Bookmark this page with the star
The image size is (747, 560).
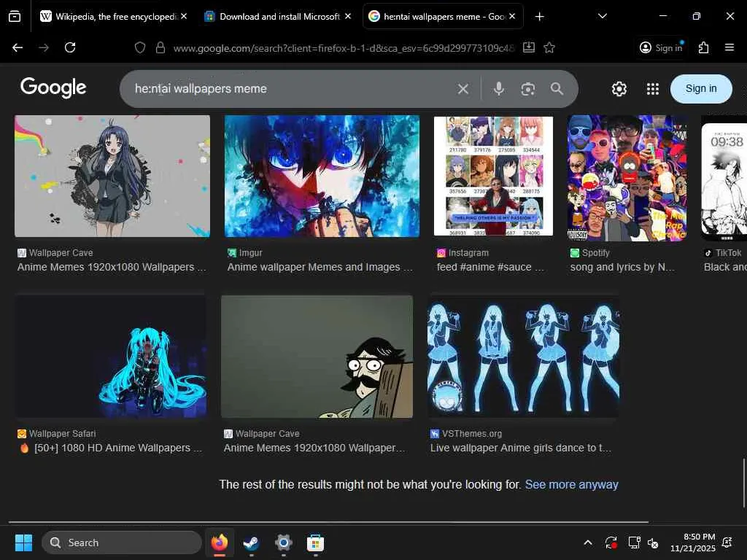tap(549, 47)
